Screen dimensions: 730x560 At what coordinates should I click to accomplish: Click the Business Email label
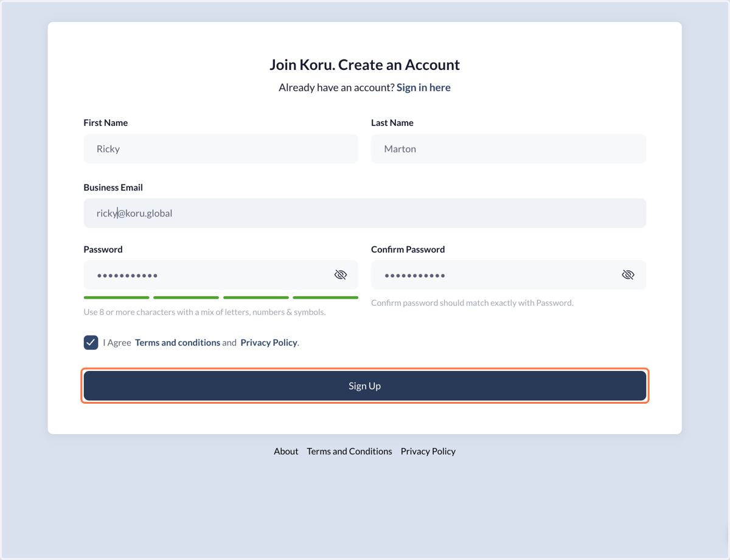[x=113, y=187]
